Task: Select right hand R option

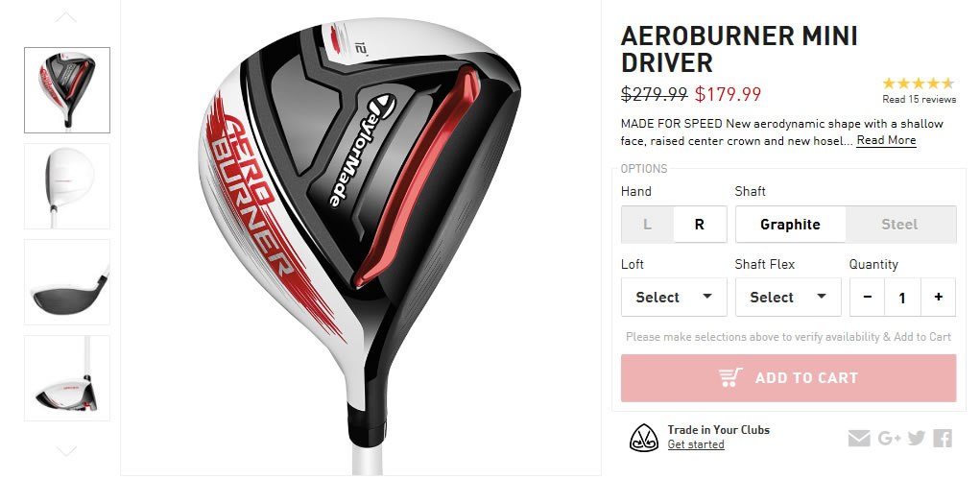Action: (x=700, y=225)
